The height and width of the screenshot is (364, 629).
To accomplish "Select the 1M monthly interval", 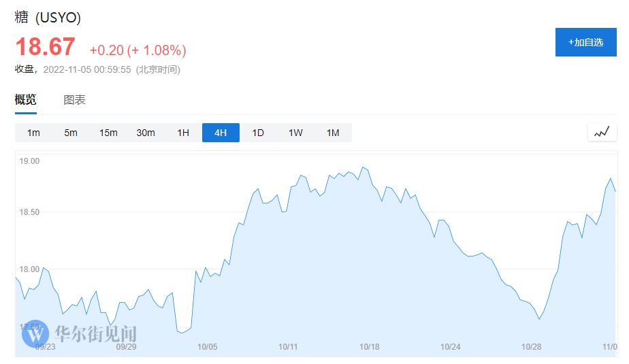I will (333, 133).
